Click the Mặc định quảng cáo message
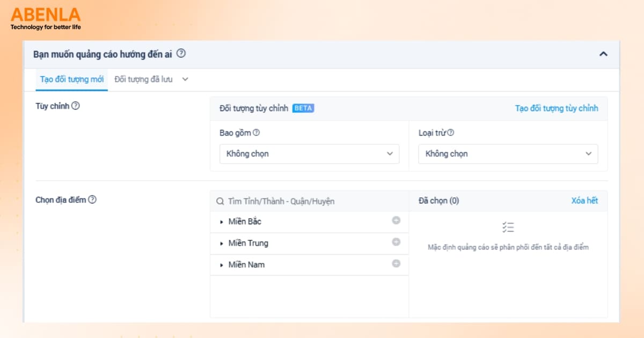This screenshot has width=644, height=338. click(x=508, y=247)
